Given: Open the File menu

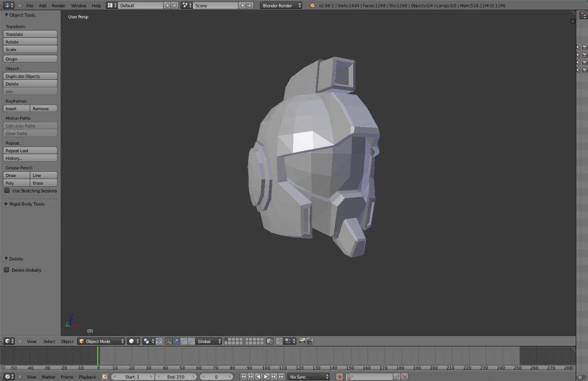Looking at the screenshot, I should point(30,6).
